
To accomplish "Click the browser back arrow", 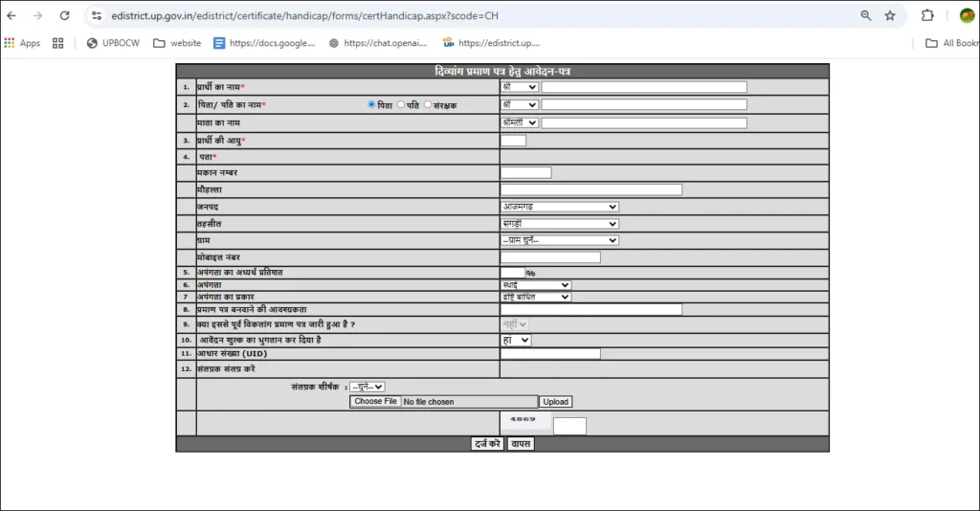I will 11,16.
